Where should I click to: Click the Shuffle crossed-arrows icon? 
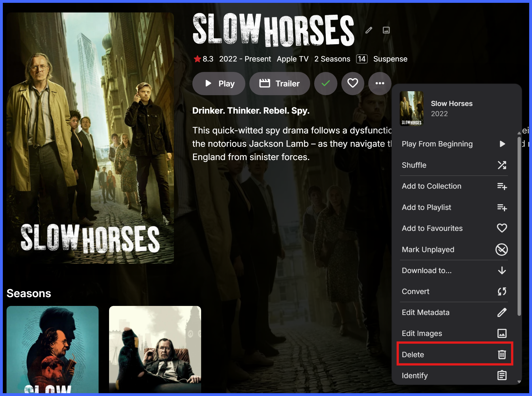(x=502, y=165)
